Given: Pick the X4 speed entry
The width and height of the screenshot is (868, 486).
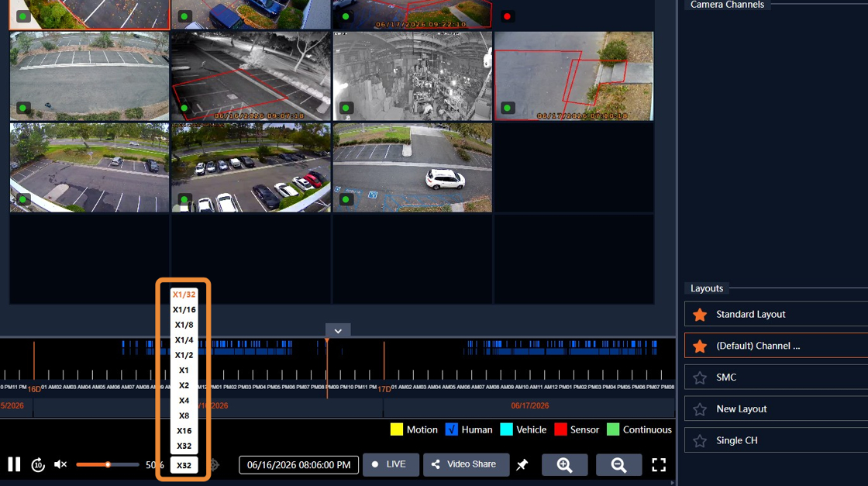Looking at the screenshot, I should coord(184,400).
